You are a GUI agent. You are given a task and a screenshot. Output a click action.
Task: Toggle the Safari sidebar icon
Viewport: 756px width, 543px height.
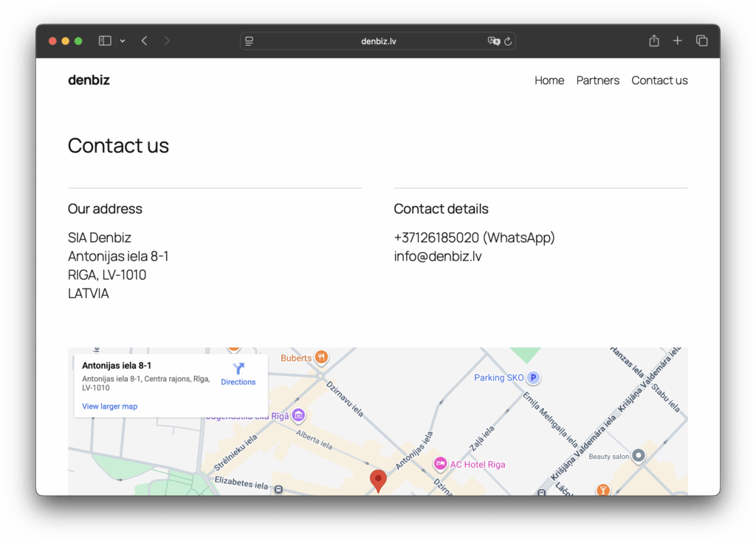[105, 41]
